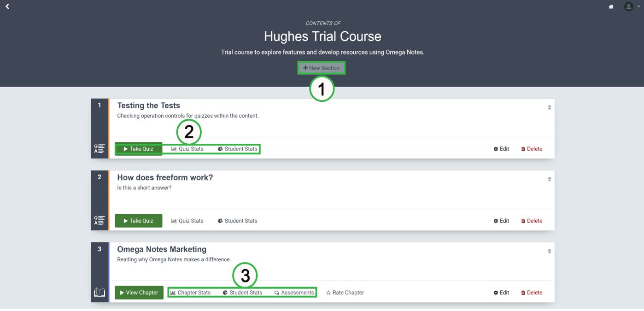This screenshot has width=644, height=311.
Task: Go back using the top-left arrow
Action: (7, 6)
